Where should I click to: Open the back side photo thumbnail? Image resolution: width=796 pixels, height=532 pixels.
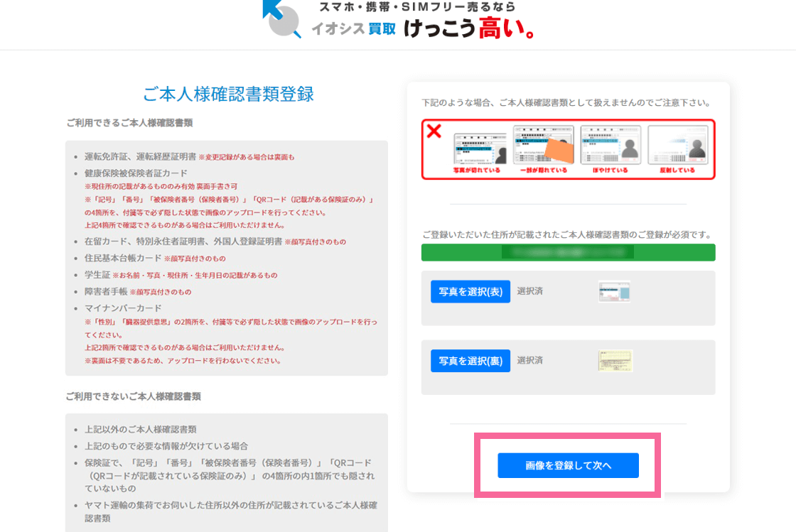(615, 361)
